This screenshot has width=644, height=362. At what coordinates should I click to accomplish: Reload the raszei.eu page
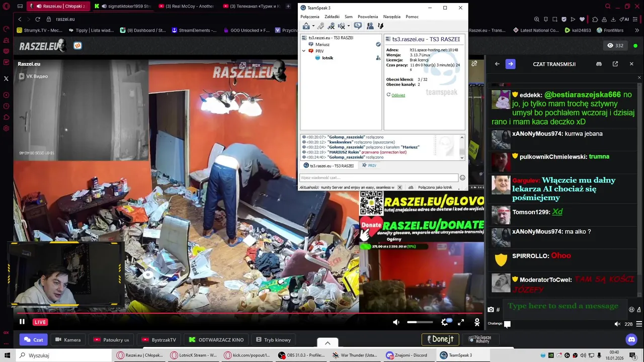point(37,19)
